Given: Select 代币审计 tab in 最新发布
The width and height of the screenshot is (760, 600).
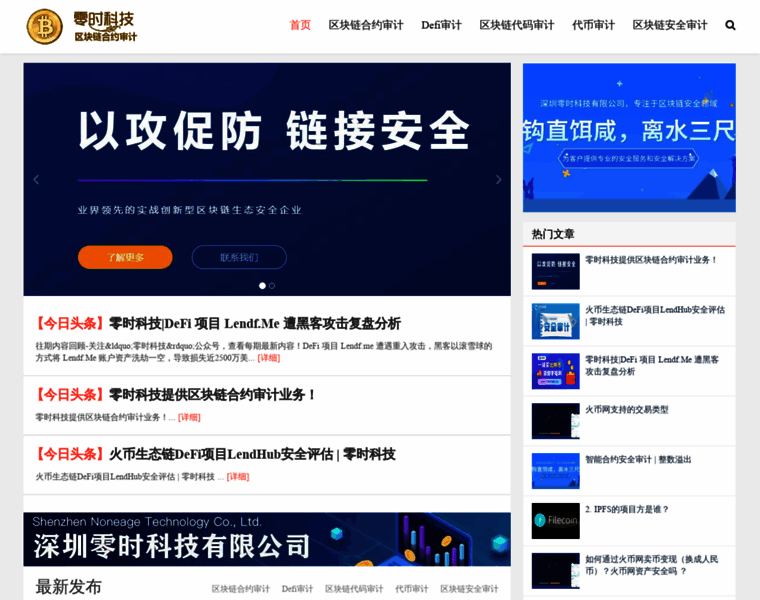Looking at the screenshot, I should (x=412, y=589).
